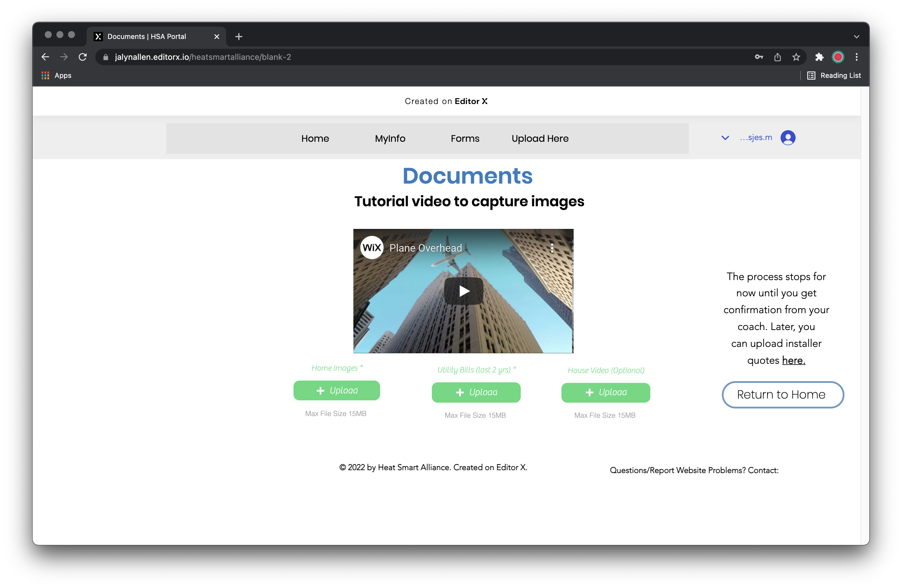Open video three-dot options menu
Screen dimensions: 902x588
(552, 248)
